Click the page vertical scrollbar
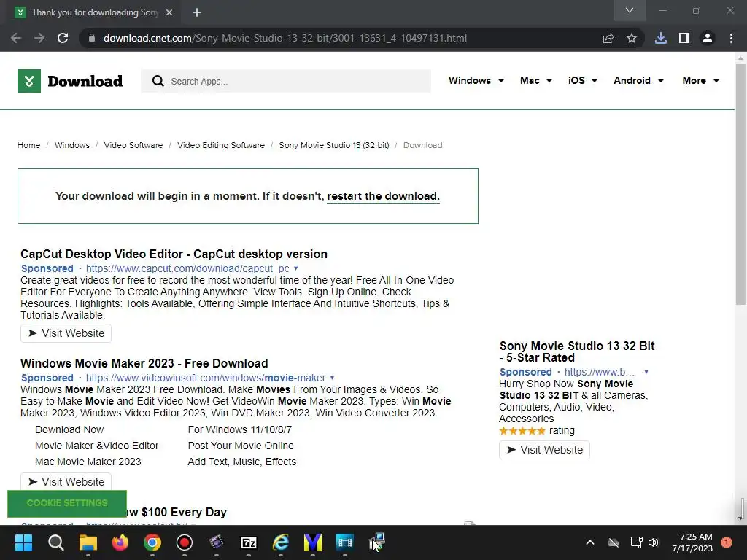Image resolution: width=747 pixels, height=560 pixels. tap(740, 185)
